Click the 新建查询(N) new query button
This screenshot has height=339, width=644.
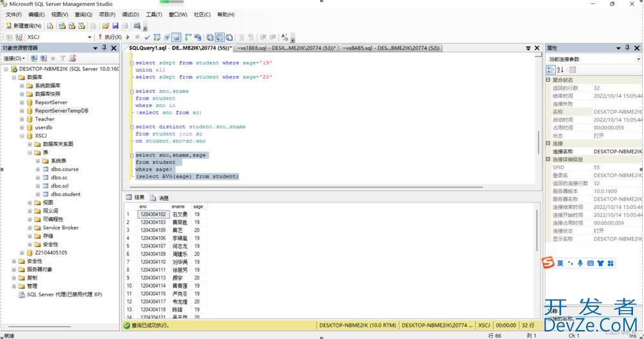click(23, 26)
